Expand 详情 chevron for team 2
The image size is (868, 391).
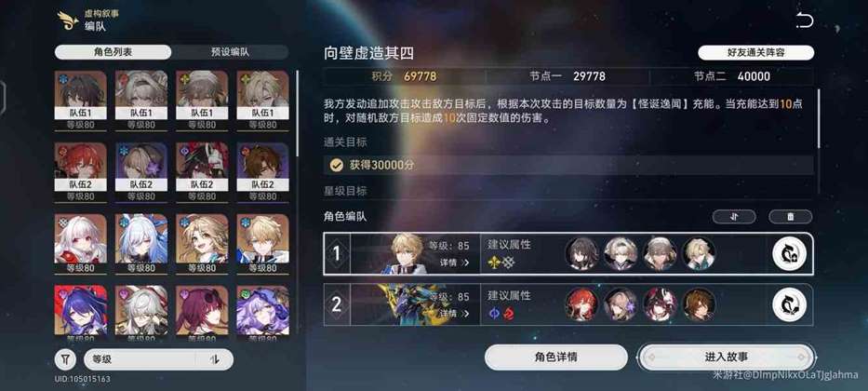455,314
